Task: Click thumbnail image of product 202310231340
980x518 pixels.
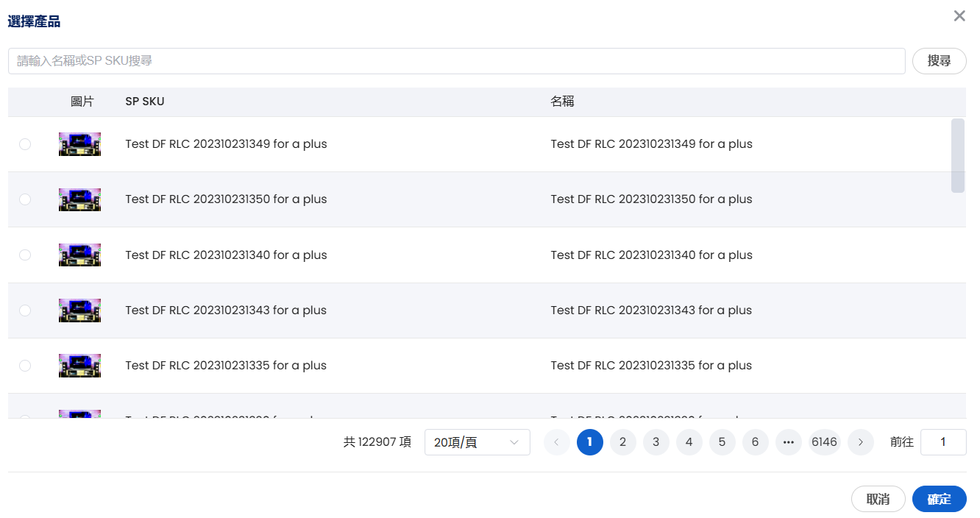Action: click(79, 255)
